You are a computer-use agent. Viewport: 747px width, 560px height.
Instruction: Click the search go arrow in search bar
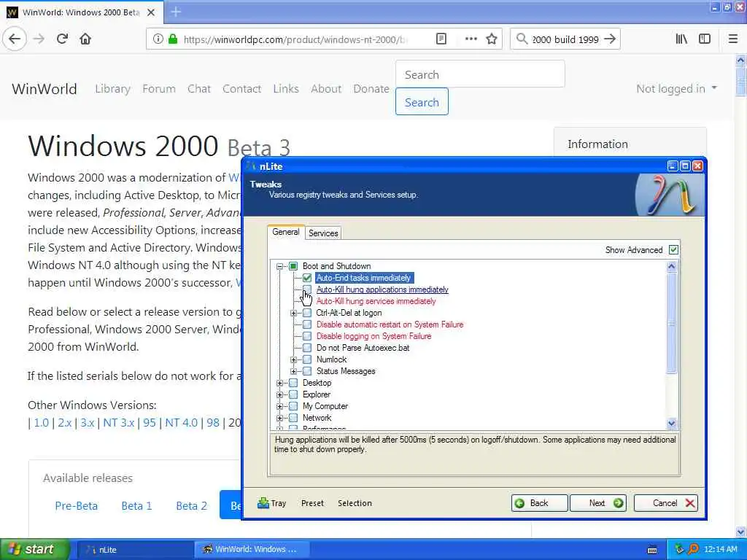pyautogui.click(x=610, y=39)
